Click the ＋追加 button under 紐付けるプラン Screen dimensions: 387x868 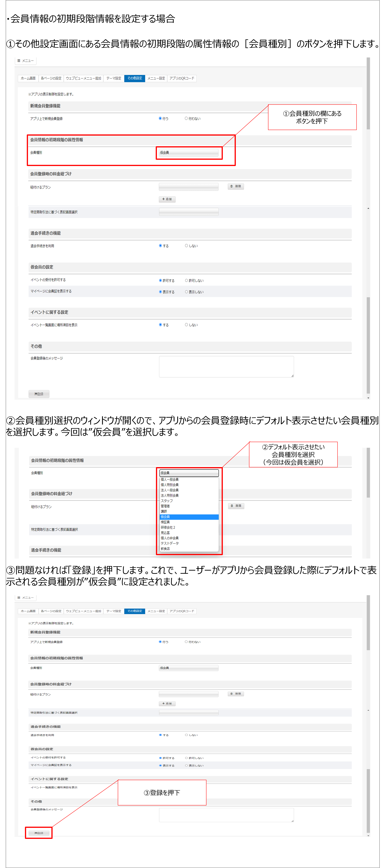167,199
